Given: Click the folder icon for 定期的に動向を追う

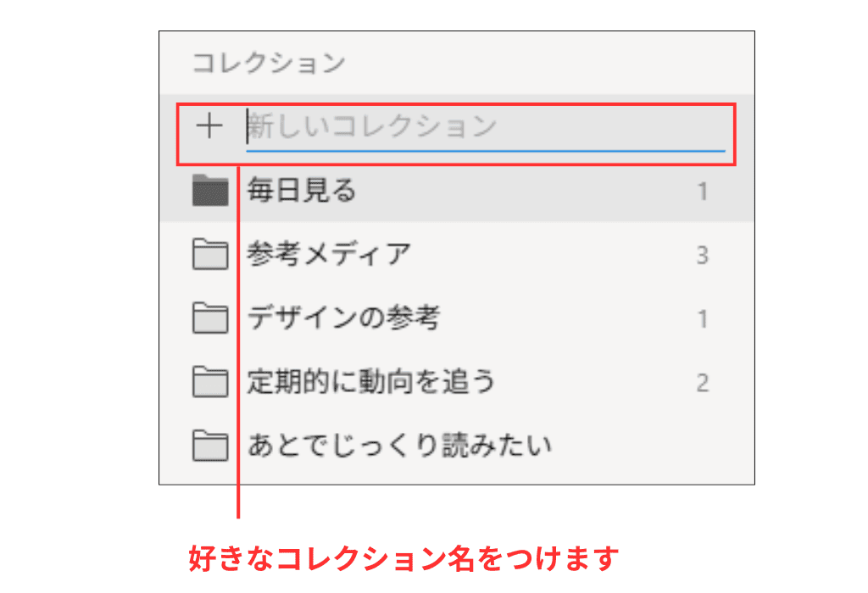Looking at the screenshot, I should coord(210,383).
